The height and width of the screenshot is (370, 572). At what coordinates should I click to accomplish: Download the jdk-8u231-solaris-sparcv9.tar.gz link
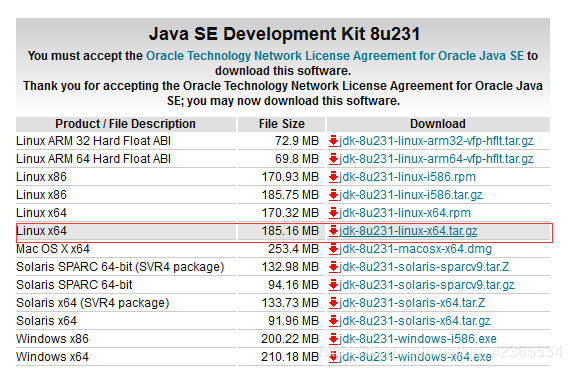tap(427, 285)
